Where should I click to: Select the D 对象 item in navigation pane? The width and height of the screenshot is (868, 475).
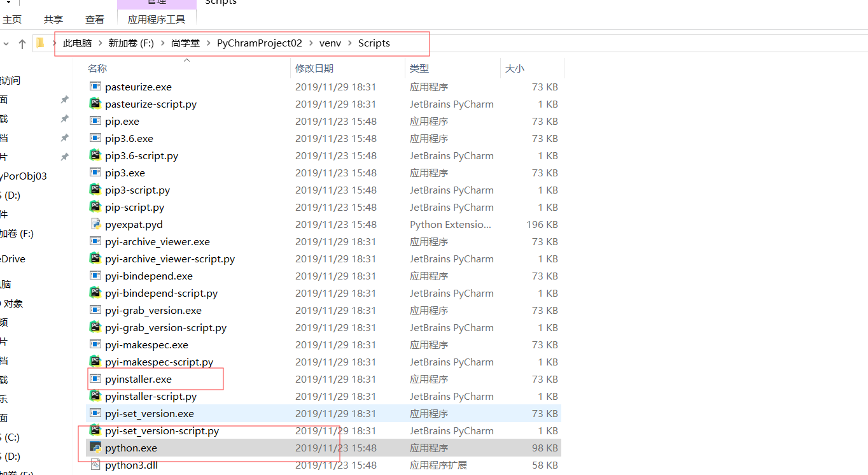pos(11,303)
